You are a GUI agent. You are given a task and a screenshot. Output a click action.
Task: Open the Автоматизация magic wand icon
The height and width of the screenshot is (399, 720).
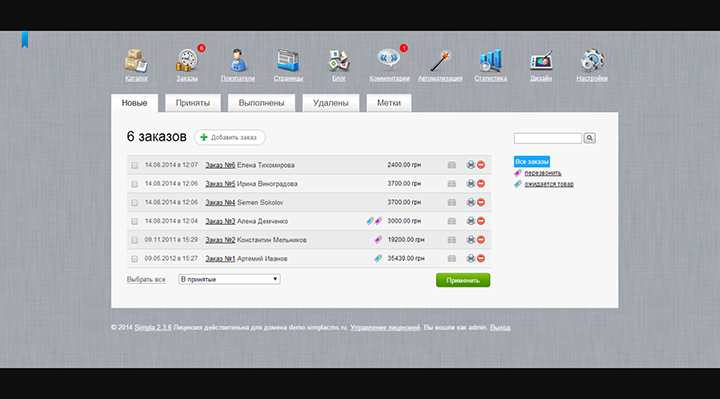click(440, 61)
